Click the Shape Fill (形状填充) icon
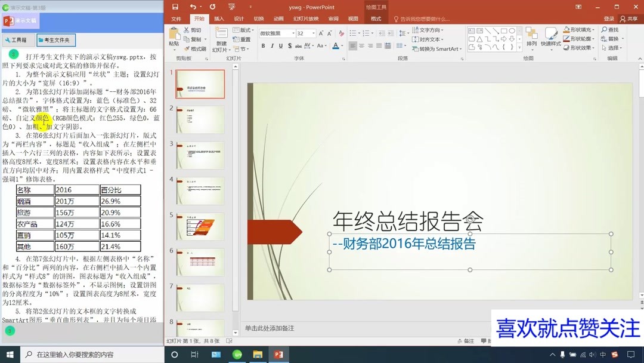Image resolution: width=644 pixels, height=363 pixels. pyautogui.click(x=566, y=29)
